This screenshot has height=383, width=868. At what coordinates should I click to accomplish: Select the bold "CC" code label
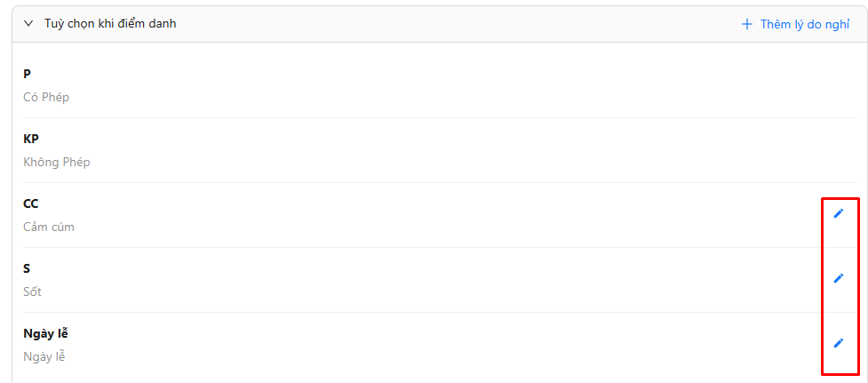31,203
